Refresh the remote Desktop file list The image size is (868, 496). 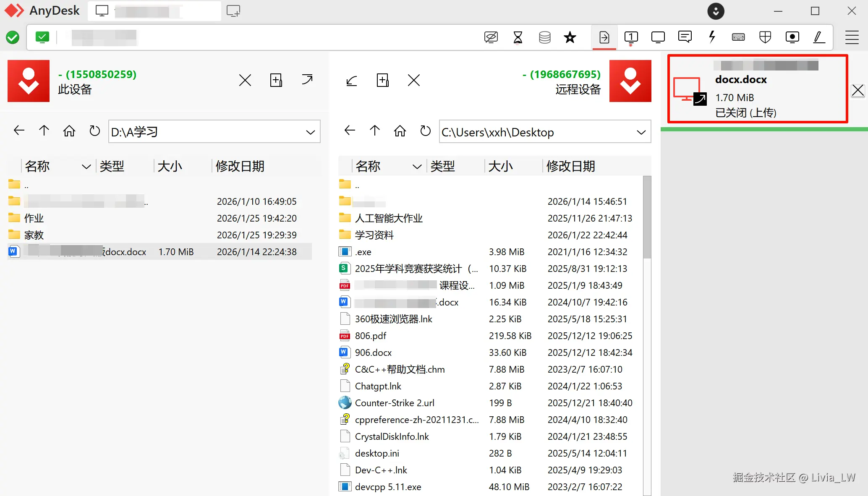(x=425, y=131)
